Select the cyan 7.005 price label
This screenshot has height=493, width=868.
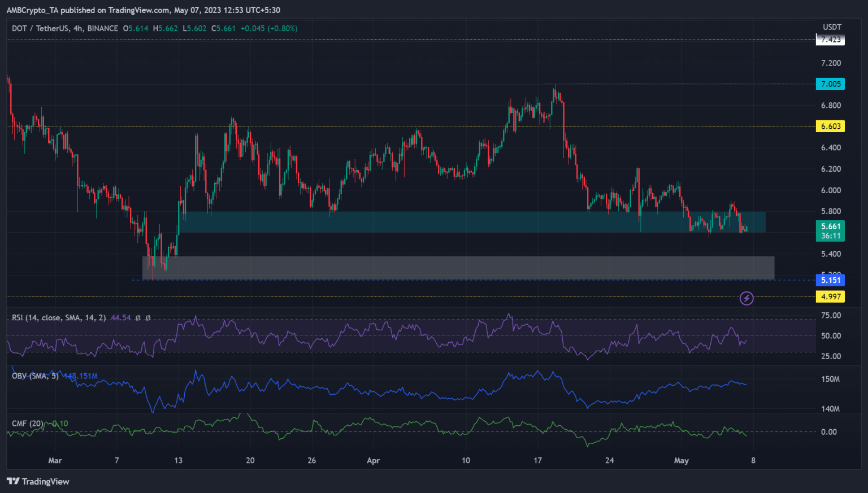[x=830, y=84]
